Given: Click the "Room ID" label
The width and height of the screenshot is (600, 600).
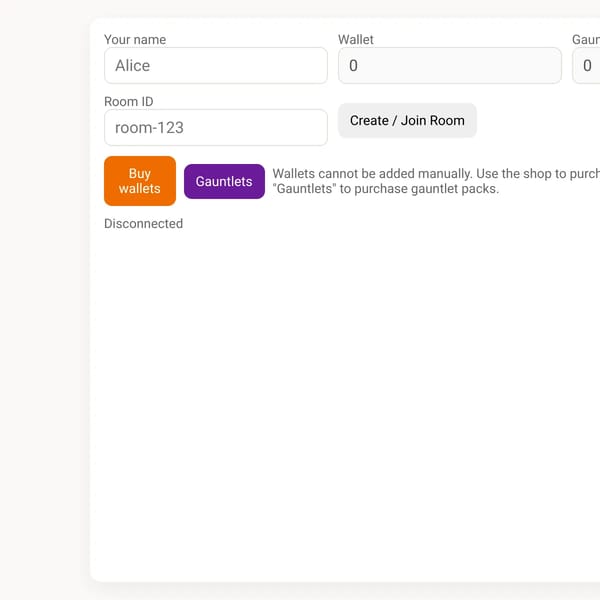Looking at the screenshot, I should coord(129,101).
